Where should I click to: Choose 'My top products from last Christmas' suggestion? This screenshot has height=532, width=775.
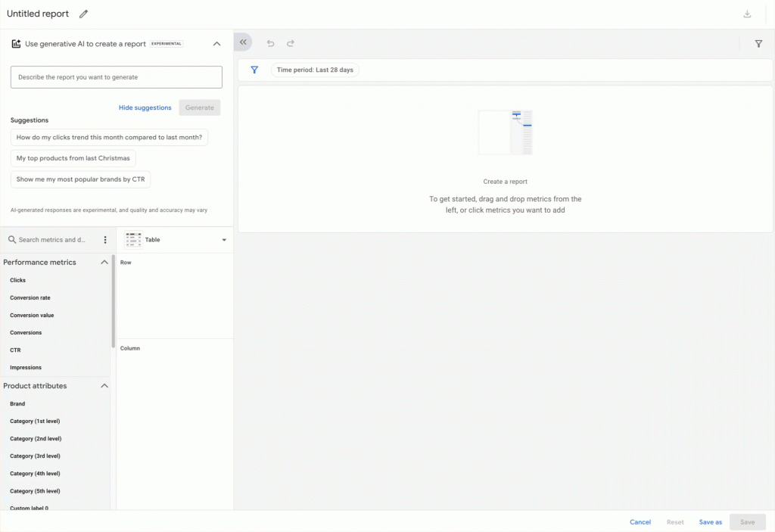coord(73,158)
